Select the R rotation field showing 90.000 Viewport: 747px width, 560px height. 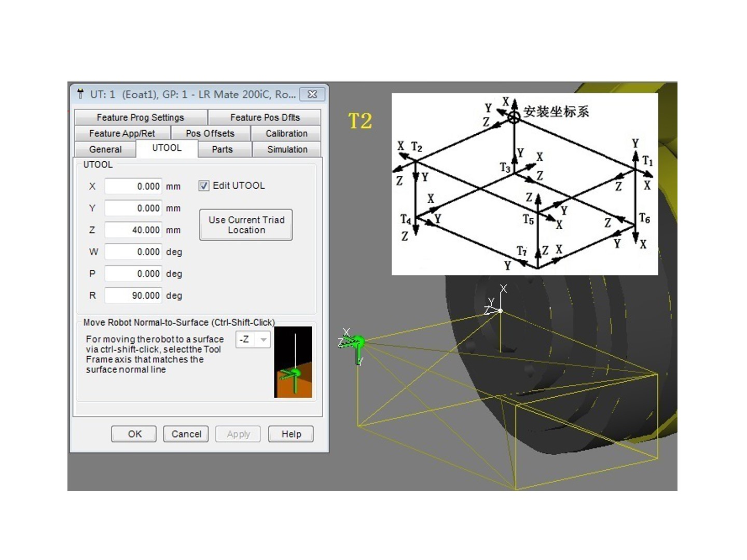coord(133,295)
